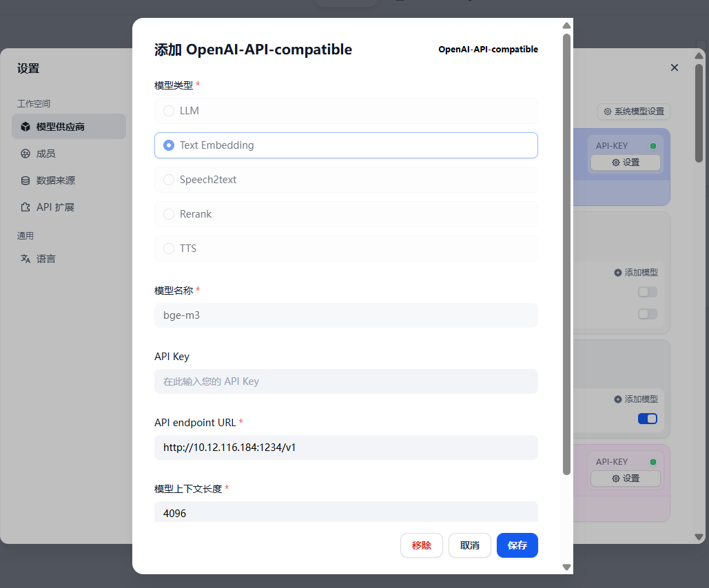The width and height of the screenshot is (709, 588).
Task: Click the members icon beside 成员
Action: (25, 154)
